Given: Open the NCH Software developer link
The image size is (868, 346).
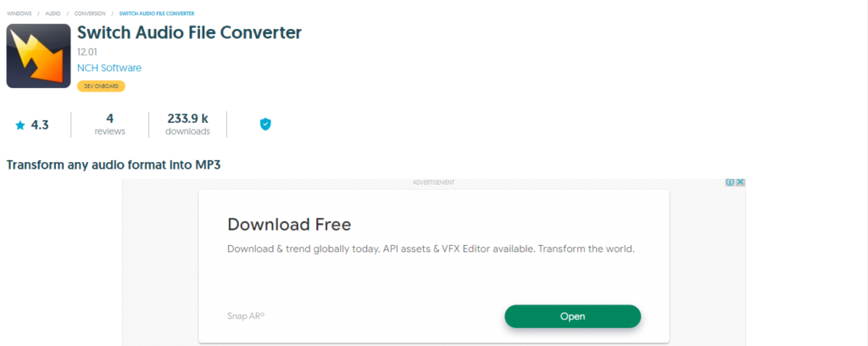Looking at the screenshot, I should [109, 68].
